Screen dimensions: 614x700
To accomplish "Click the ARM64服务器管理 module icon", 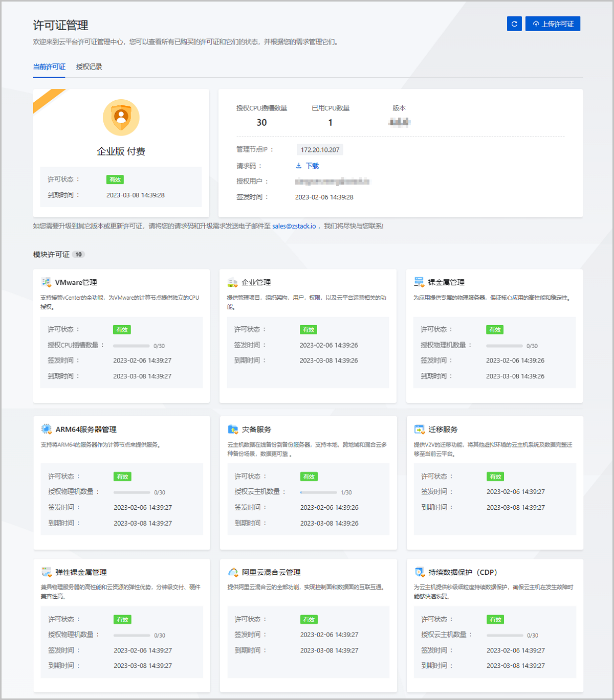I will 47,430.
